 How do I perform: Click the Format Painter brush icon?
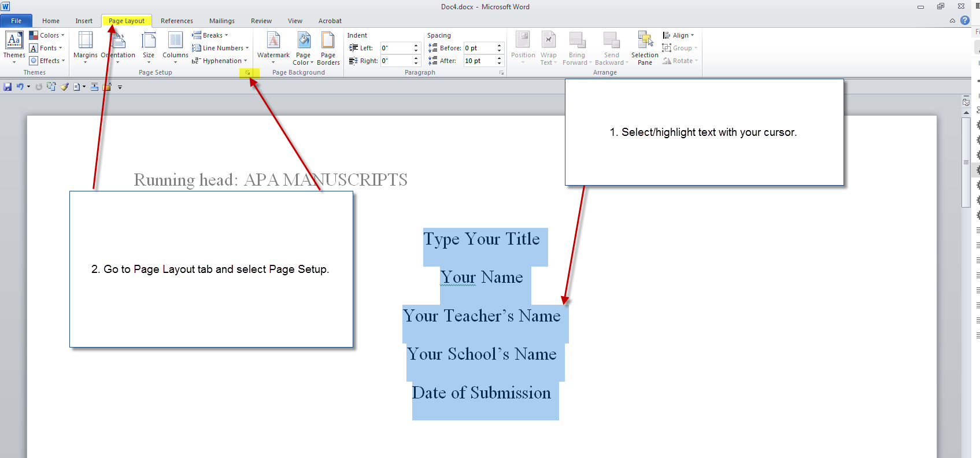[64, 87]
